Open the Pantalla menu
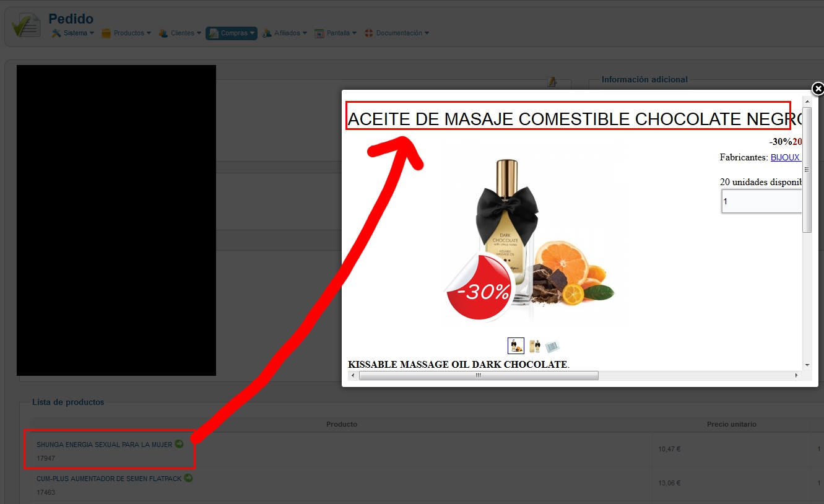Image resolution: width=824 pixels, height=504 pixels. (336, 33)
